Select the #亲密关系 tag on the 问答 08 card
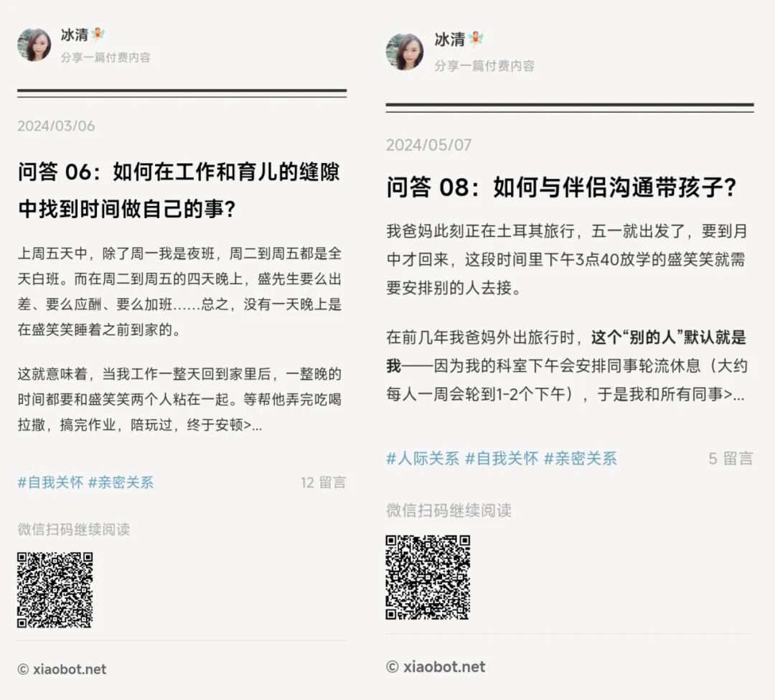 (x=581, y=459)
